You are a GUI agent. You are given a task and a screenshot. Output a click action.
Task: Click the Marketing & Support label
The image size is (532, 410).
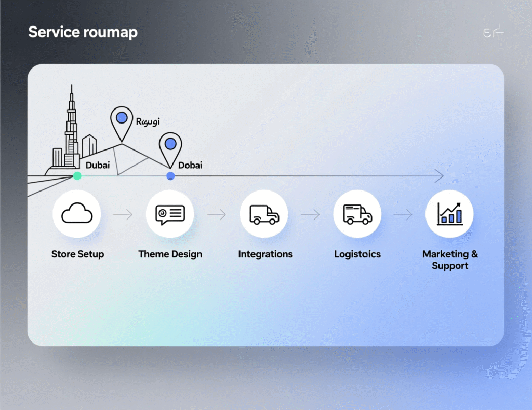click(450, 260)
